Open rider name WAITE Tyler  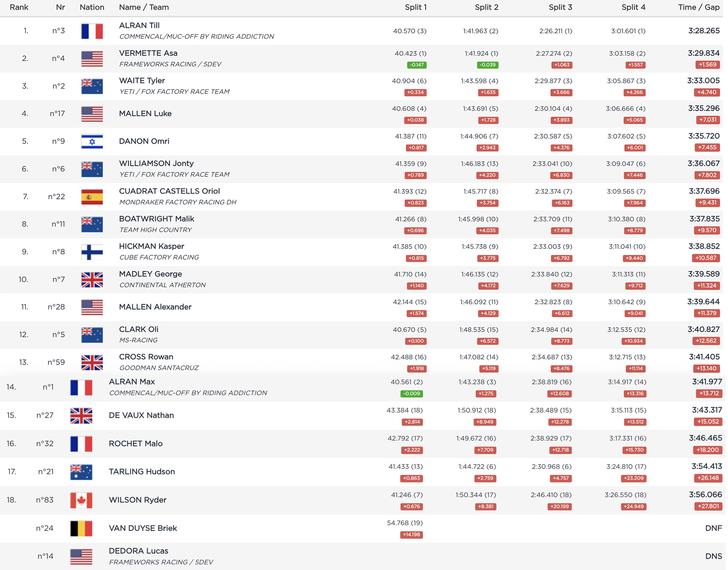142,80
